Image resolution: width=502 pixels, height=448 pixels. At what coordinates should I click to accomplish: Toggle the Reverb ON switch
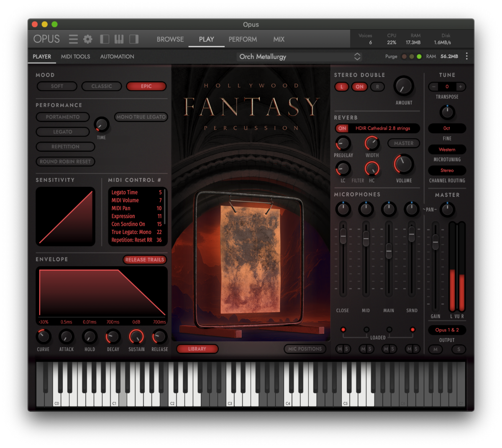[342, 128]
